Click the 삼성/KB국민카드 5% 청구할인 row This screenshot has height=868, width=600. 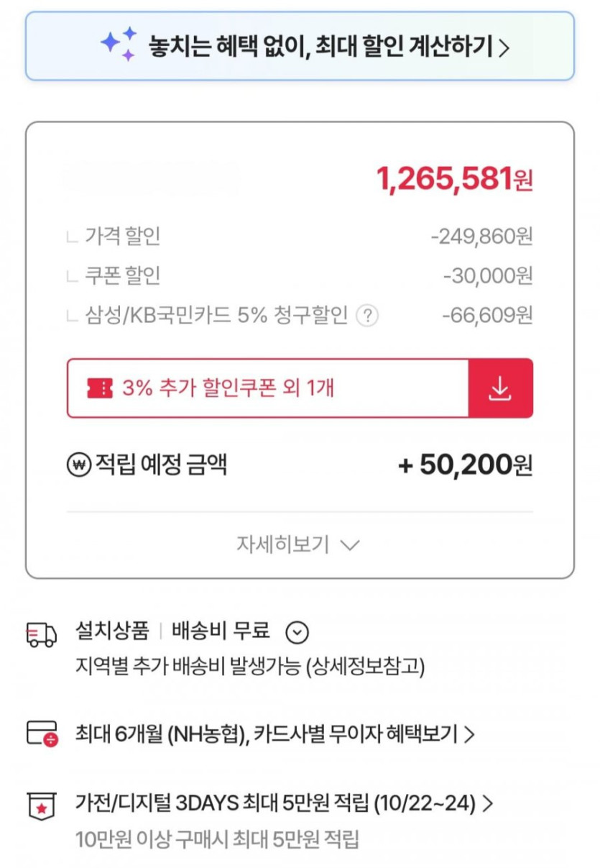(x=216, y=316)
